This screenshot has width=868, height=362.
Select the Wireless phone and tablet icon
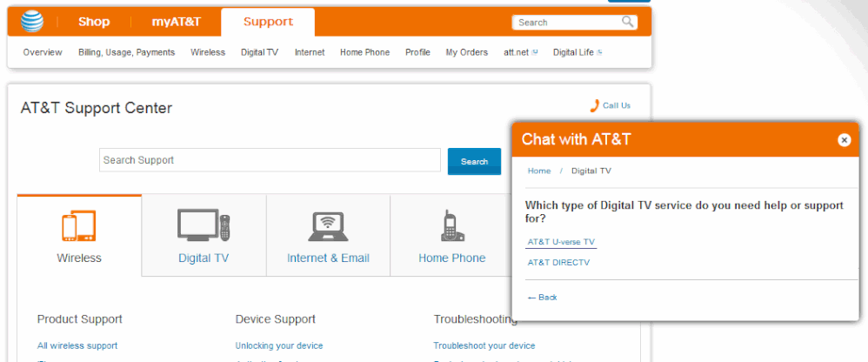tap(79, 226)
